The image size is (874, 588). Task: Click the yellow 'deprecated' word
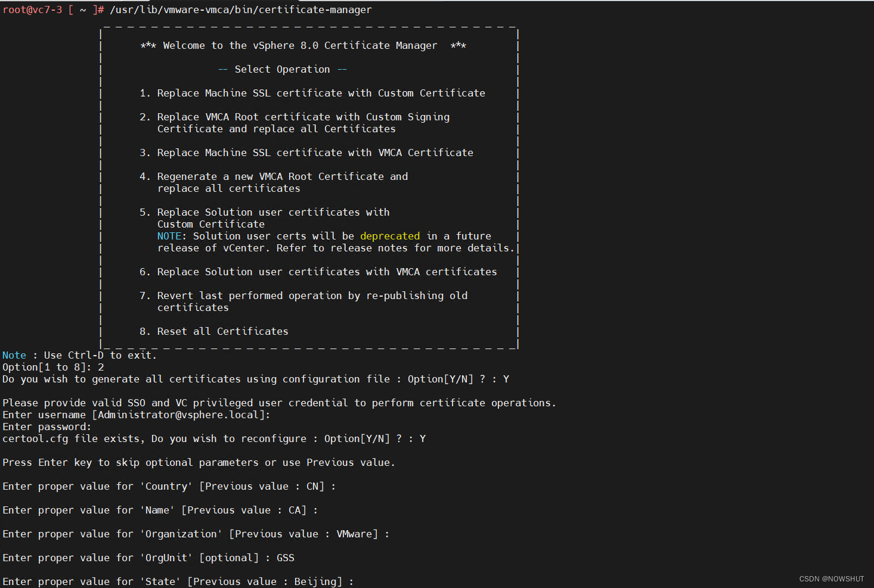[390, 236]
